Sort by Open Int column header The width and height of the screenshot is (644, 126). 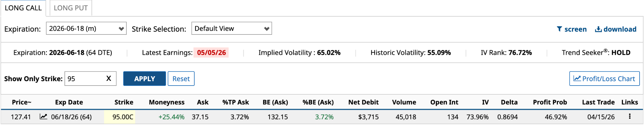(444, 102)
